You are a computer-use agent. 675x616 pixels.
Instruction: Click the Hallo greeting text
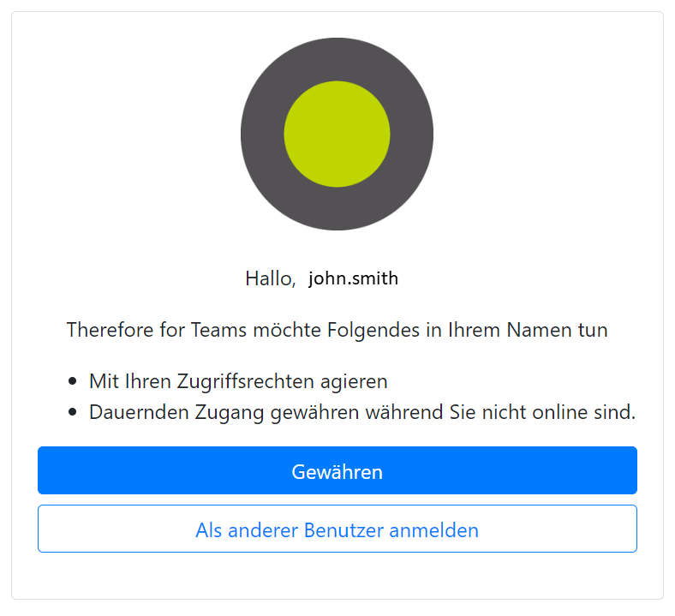[x=271, y=278]
